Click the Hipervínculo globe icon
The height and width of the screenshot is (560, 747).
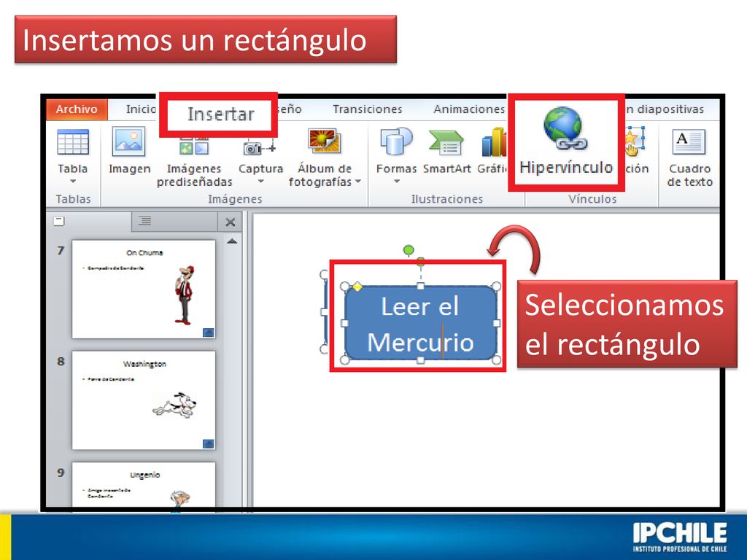(565, 128)
